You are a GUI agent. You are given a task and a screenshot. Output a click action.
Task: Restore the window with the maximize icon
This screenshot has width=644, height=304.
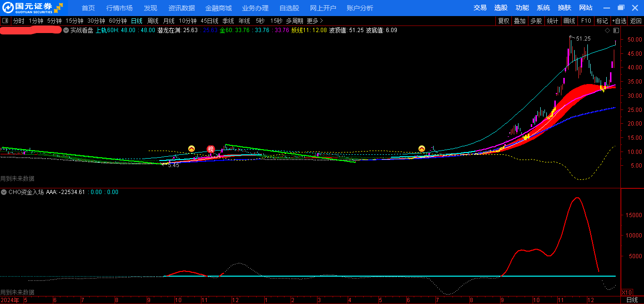click(x=621, y=8)
